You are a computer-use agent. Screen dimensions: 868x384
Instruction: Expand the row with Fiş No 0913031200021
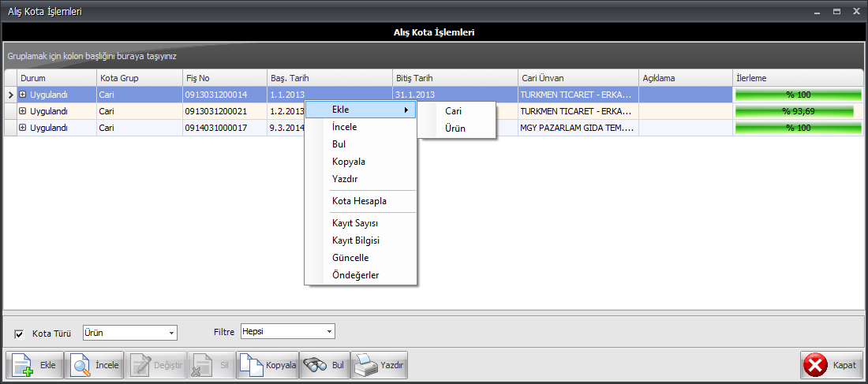tap(23, 111)
